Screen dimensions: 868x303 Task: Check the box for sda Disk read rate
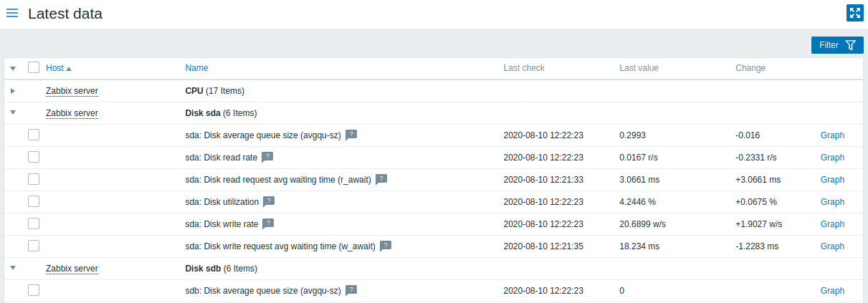(34, 157)
